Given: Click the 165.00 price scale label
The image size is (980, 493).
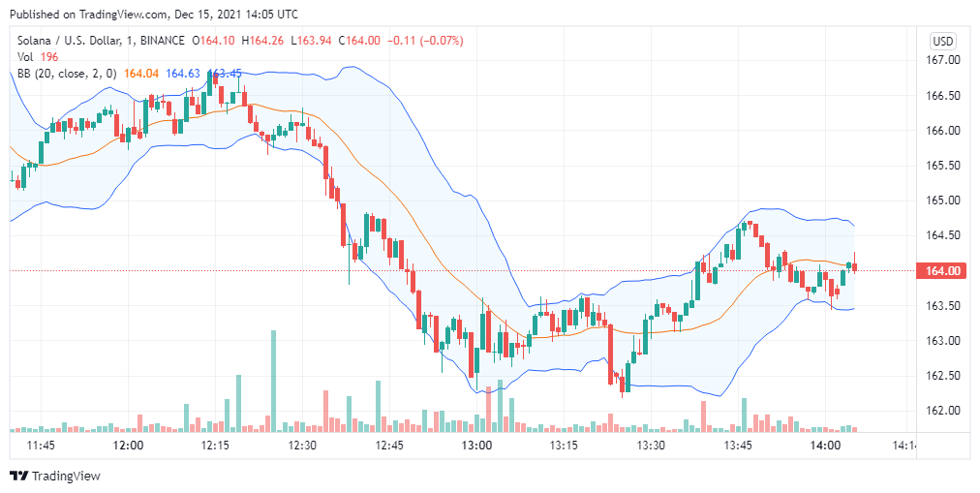Looking at the screenshot, I should pyautogui.click(x=943, y=200).
